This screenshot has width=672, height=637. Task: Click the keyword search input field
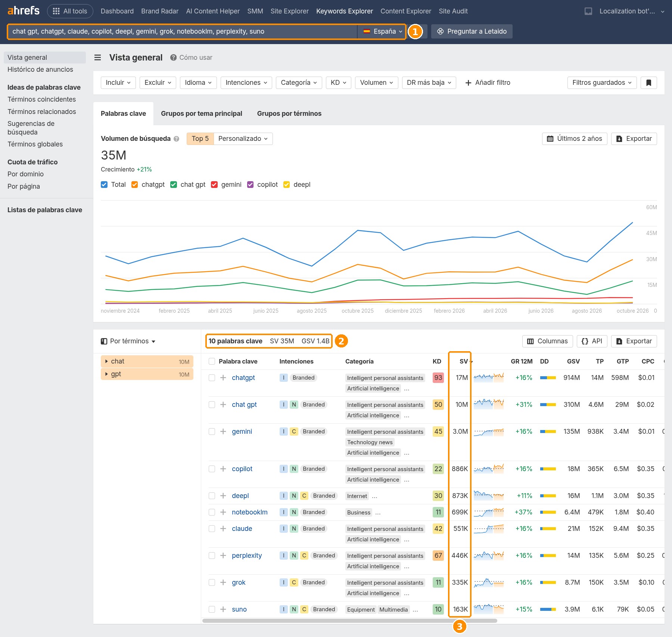(x=183, y=31)
